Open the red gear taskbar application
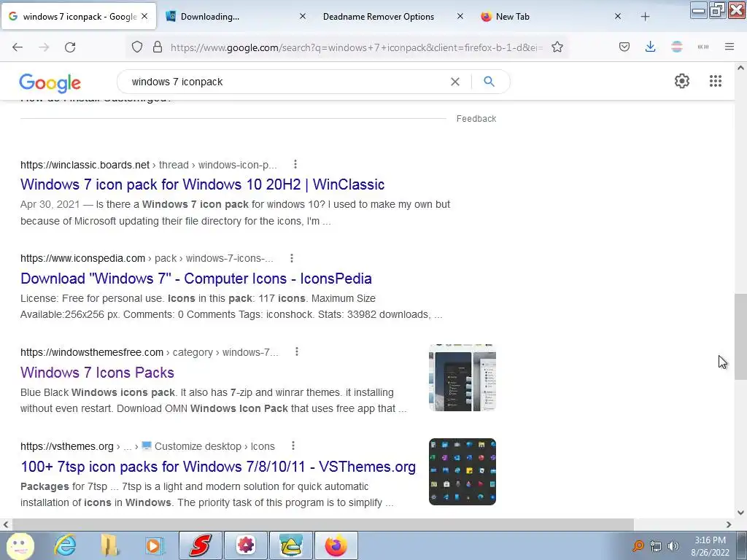The width and height of the screenshot is (747, 560). point(246,545)
